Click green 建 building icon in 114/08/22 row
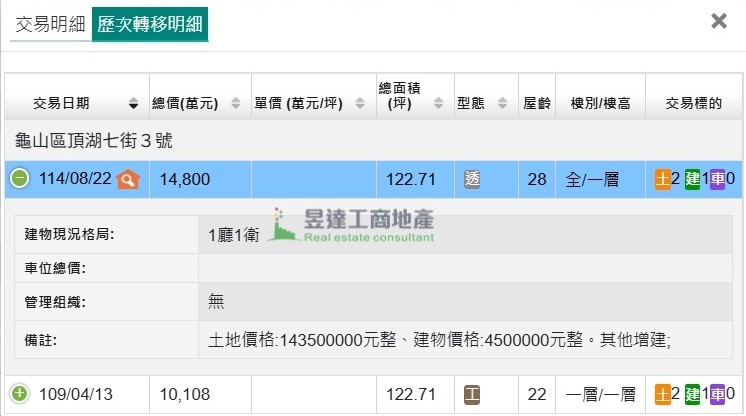746x416 pixels. (693, 180)
